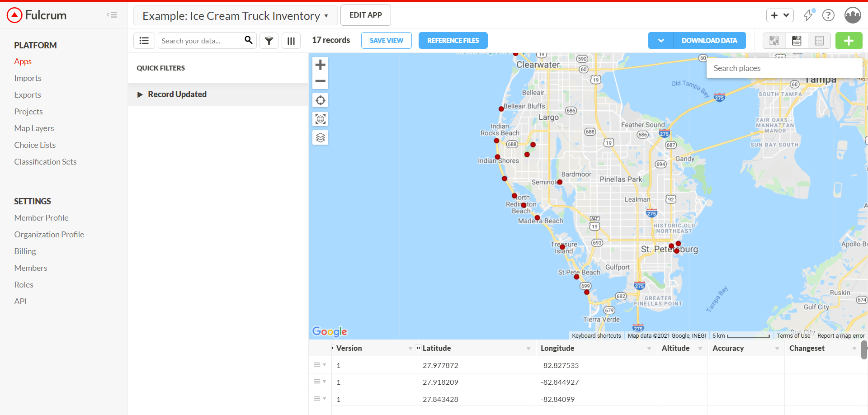Switch to map-only view
The height and width of the screenshot is (415, 868).
(x=774, y=41)
